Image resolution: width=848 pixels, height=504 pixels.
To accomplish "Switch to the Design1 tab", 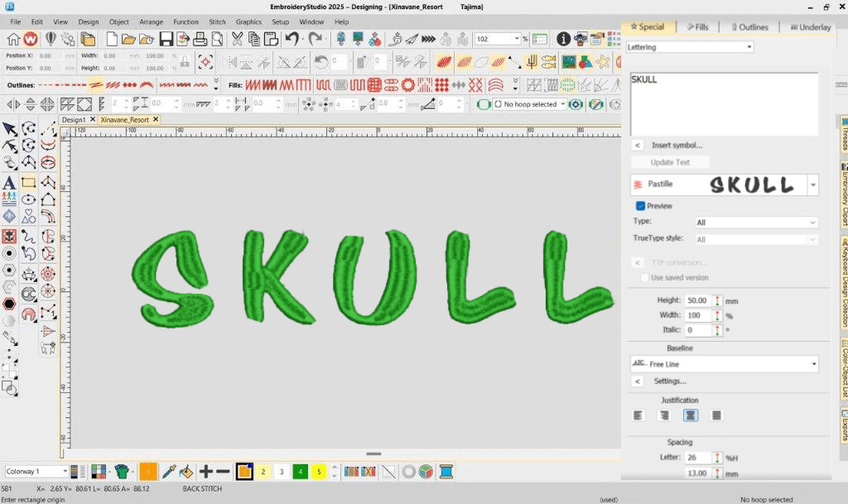I will click(x=74, y=120).
